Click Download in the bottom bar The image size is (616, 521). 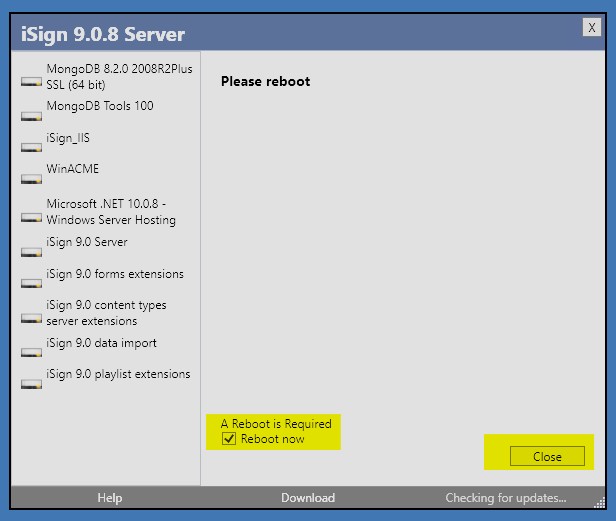pos(308,498)
